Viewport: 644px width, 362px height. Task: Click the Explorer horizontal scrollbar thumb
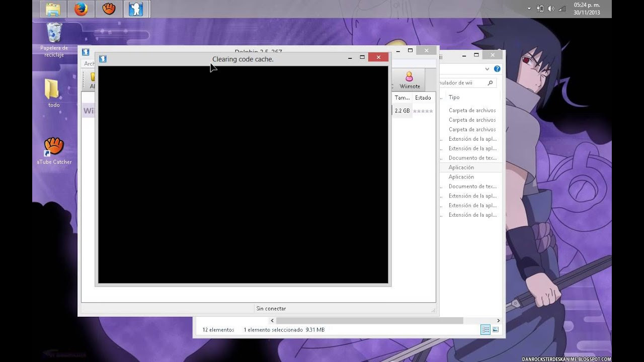(x=369, y=320)
